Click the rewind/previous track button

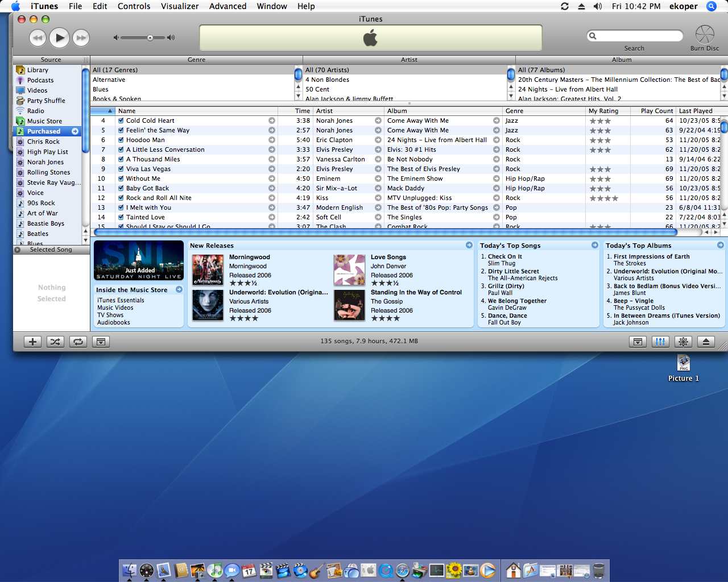(x=38, y=38)
